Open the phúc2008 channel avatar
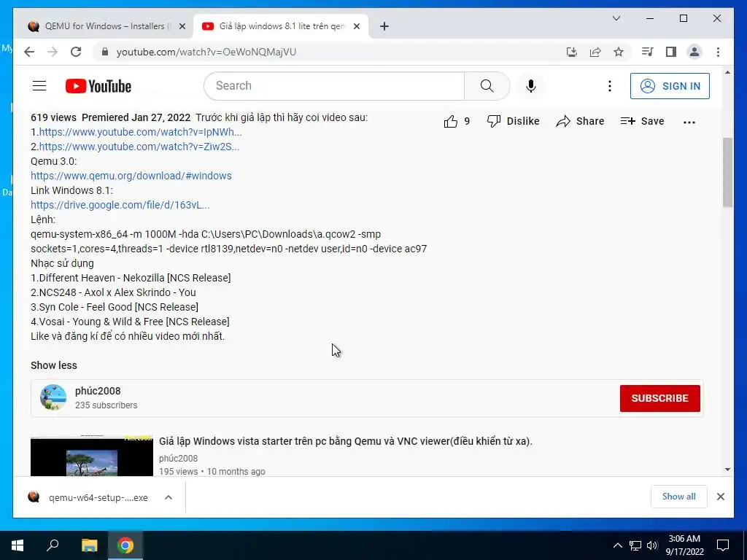The height and width of the screenshot is (560, 747). point(53,397)
